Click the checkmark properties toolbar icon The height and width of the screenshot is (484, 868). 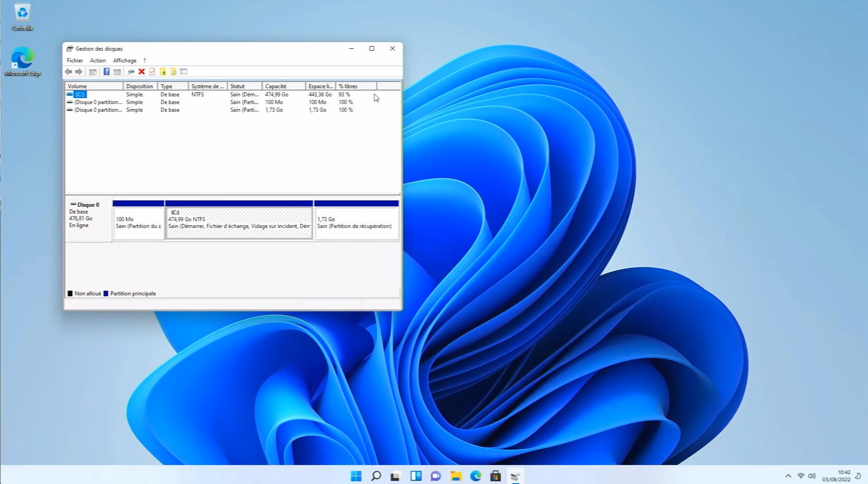(x=152, y=71)
